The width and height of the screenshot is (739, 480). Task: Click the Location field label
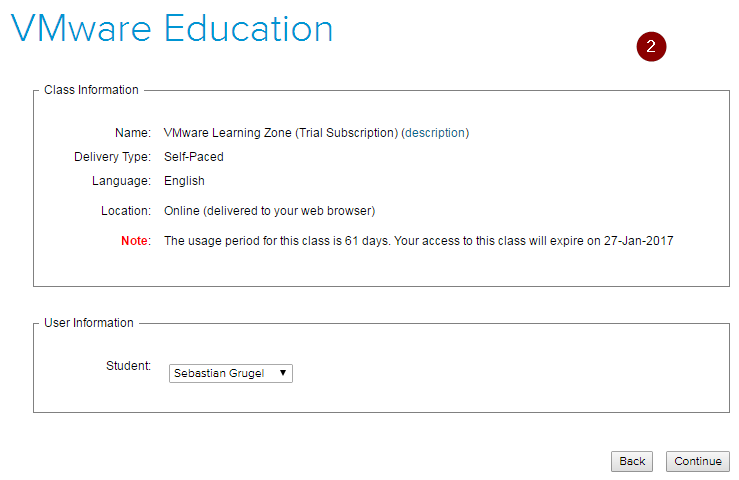coord(125,211)
